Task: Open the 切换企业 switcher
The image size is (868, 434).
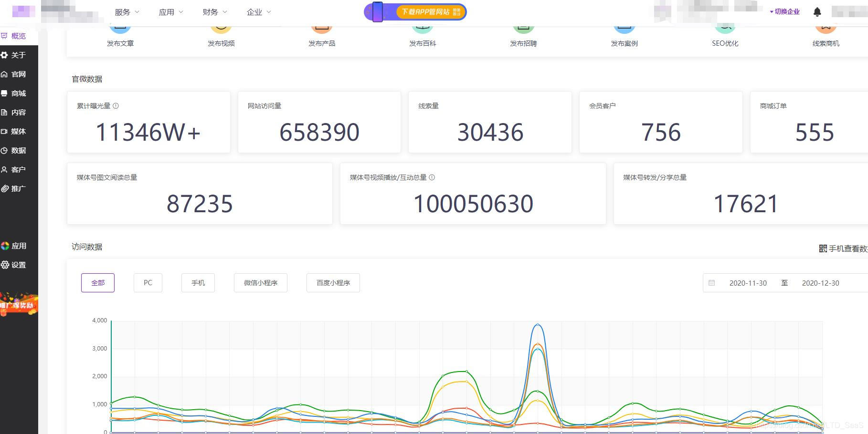Action: [784, 11]
